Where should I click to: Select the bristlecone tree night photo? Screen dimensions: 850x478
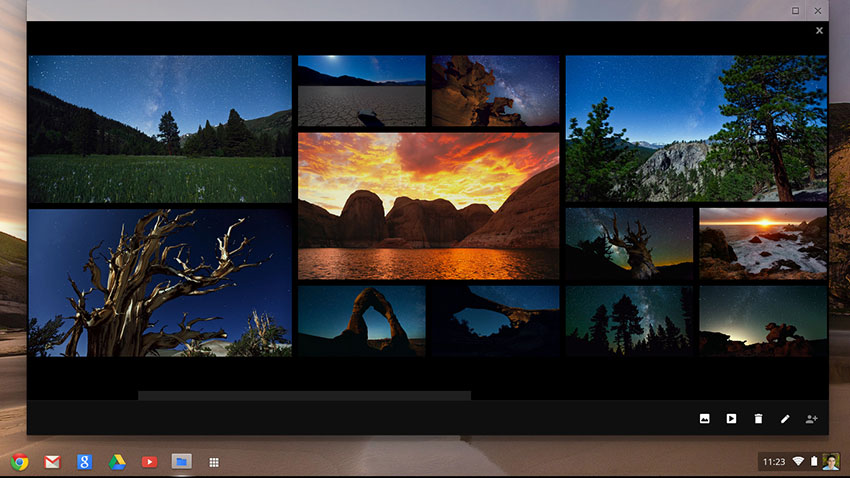coord(159,282)
